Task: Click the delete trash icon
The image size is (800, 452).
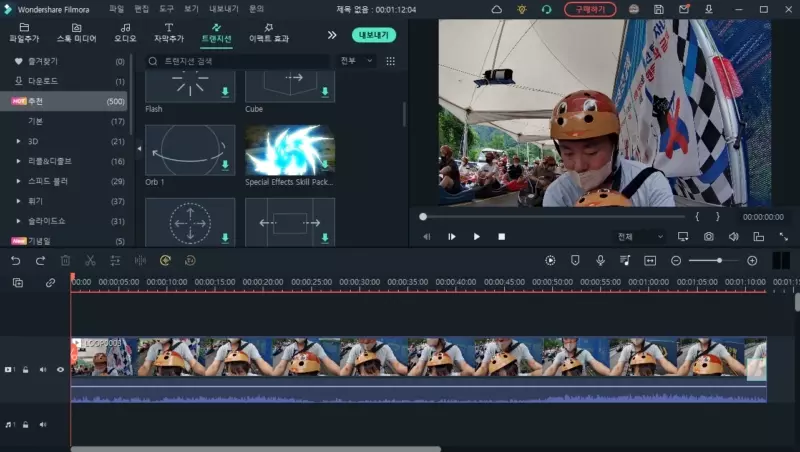Action: click(x=65, y=261)
